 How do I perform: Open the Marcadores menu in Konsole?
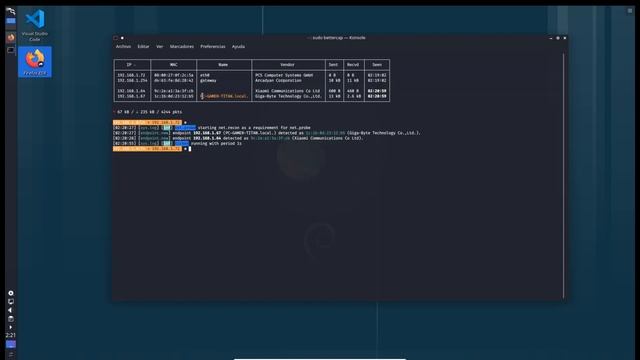tap(182, 47)
